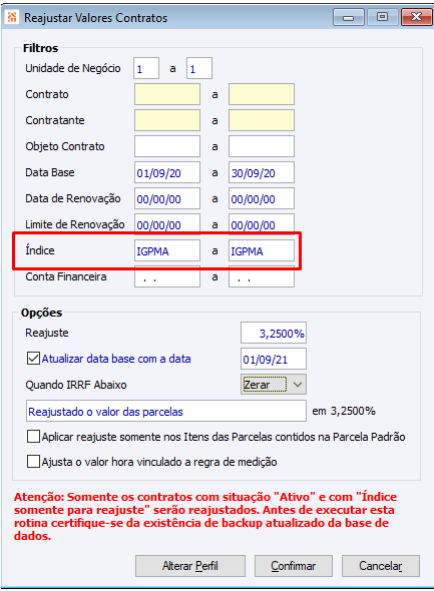434x591 pixels.
Task: Click the update date field 01/09/21
Action: click(x=273, y=359)
